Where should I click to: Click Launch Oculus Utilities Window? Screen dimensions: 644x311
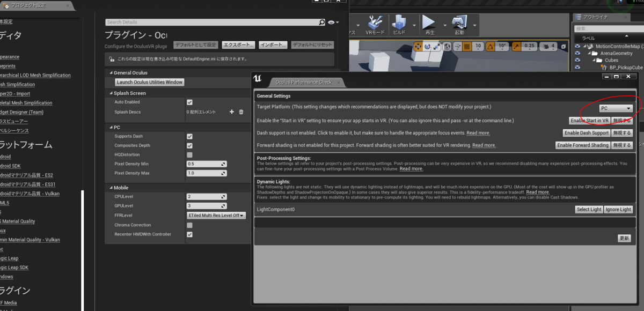[x=150, y=82]
